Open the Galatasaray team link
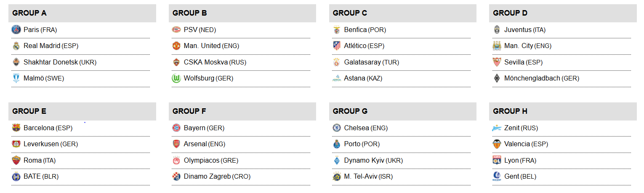This screenshot has height=193, width=644. point(363,62)
